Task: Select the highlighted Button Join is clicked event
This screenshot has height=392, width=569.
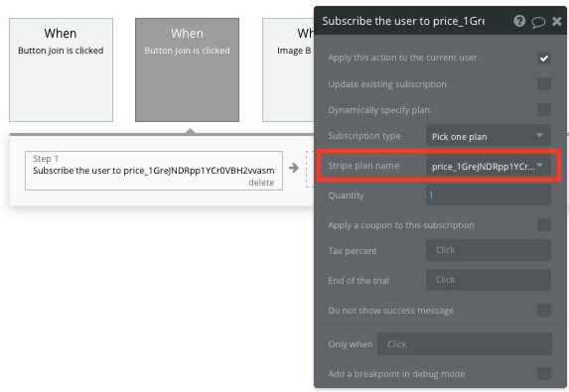Action: point(188,70)
